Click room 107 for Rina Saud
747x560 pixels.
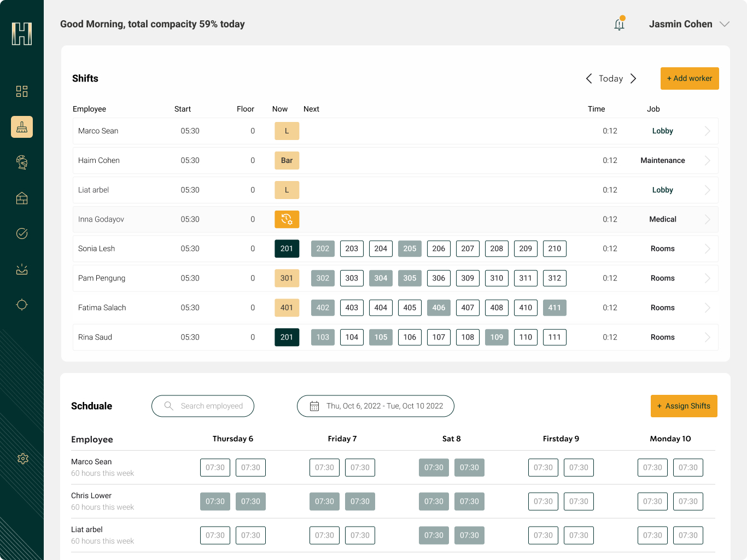click(x=439, y=337)
